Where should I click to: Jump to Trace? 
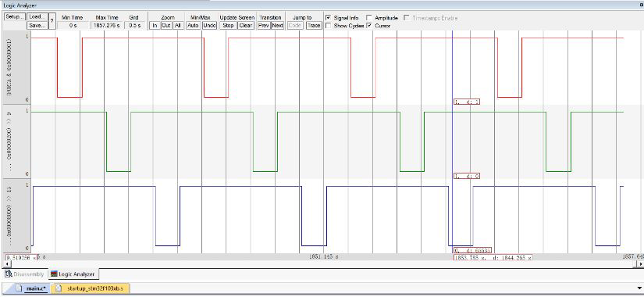click(x=314, y=25)
